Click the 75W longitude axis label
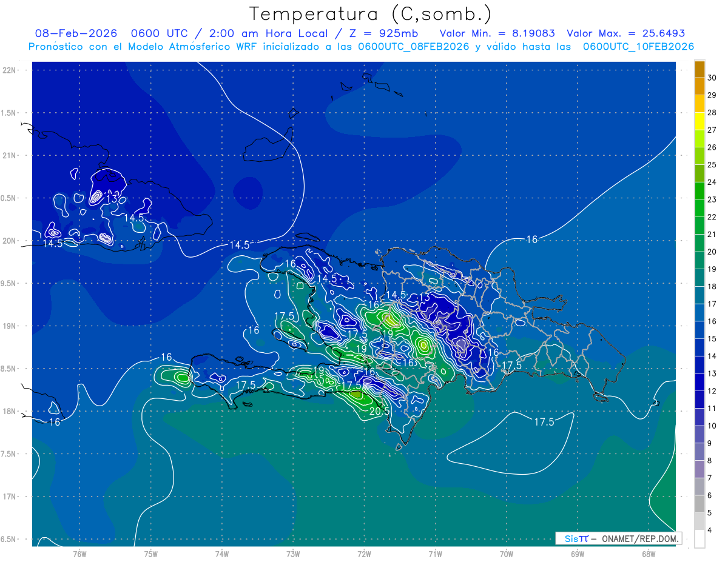The width and height of the screenshot is (728, 562). point(150,554)
